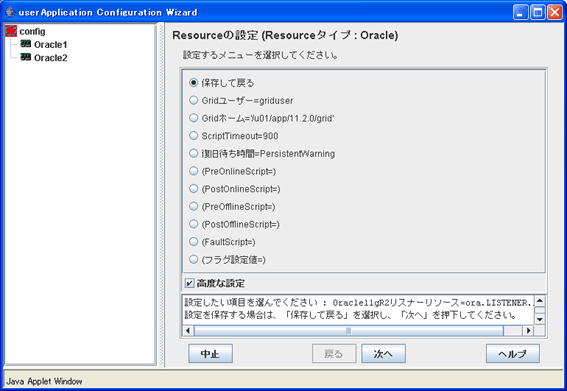
Task: Click the Java icon in title bar
Action: click(x=10, y=12)
